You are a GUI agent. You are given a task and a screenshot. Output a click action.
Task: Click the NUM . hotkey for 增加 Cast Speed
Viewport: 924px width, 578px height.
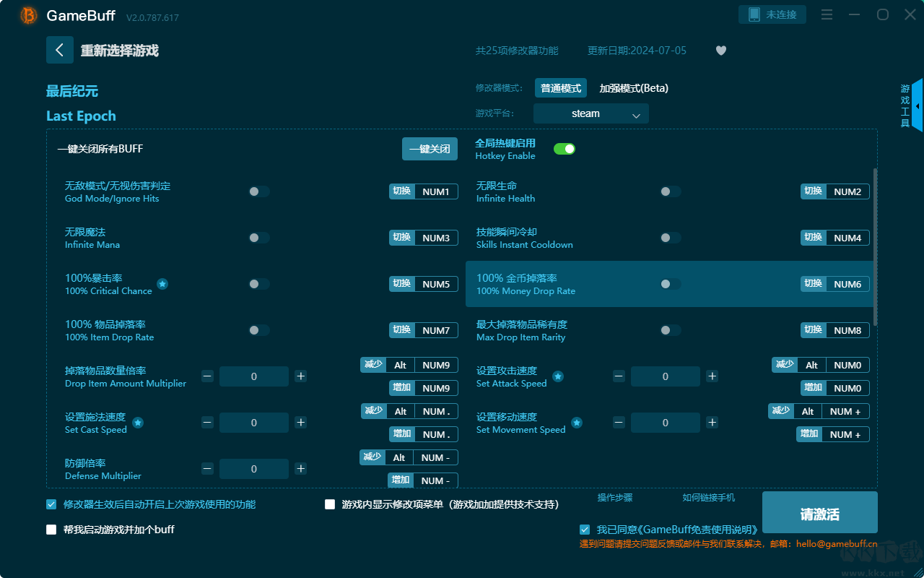[x=436, y=434]
